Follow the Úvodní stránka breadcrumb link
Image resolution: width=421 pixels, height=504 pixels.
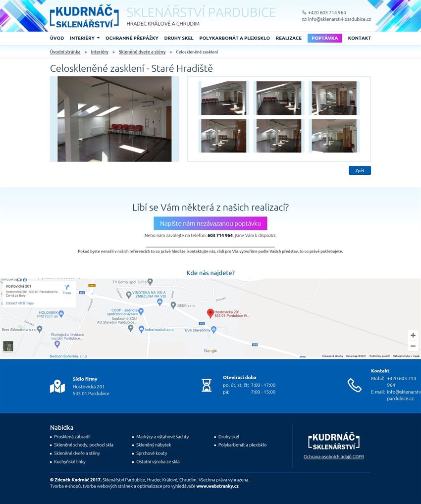click(x=65, y=52)
